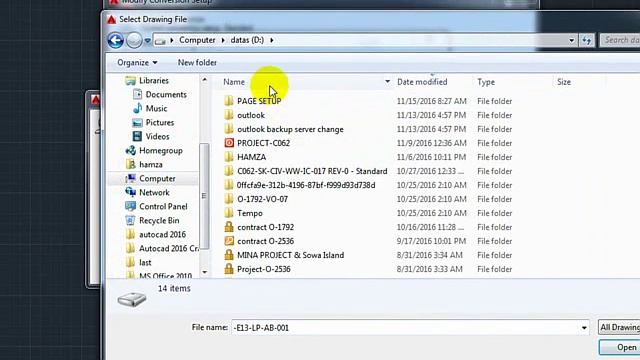The width and height of the screenshot is (640, 360).
Task: Open recent locations dropdown next to the nav arrows
Action: 147,40
